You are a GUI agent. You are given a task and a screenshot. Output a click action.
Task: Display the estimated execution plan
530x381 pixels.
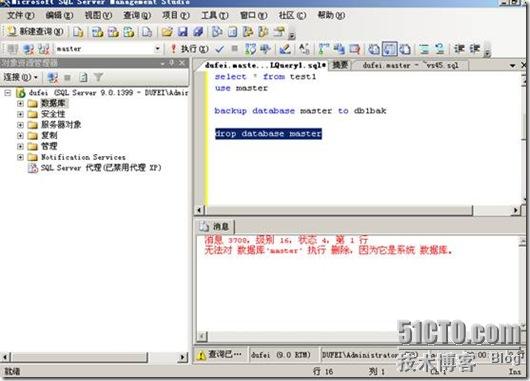(x=250, y=49)
